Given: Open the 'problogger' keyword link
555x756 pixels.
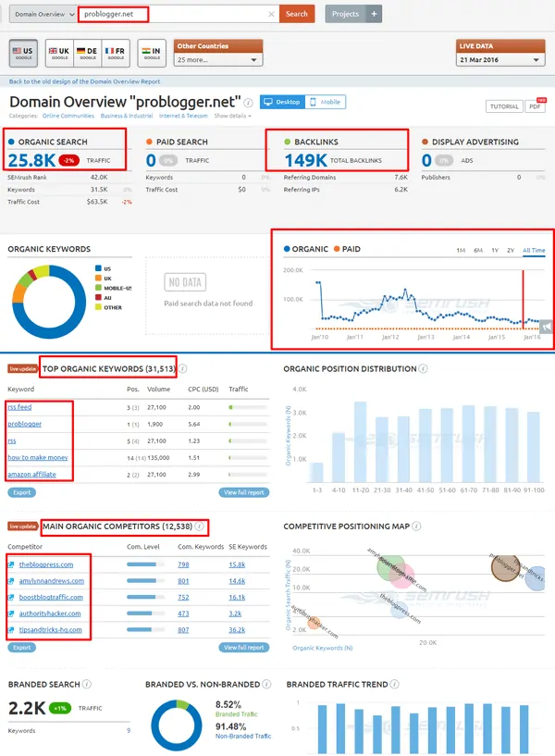Looking at the screenshot, I should point(25,424).
